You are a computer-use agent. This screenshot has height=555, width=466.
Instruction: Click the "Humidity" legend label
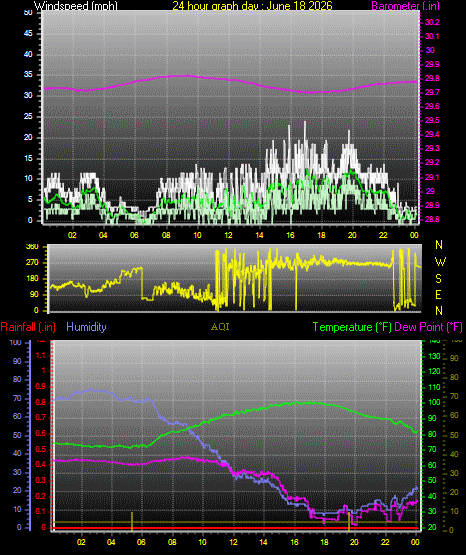pos(86,327)
